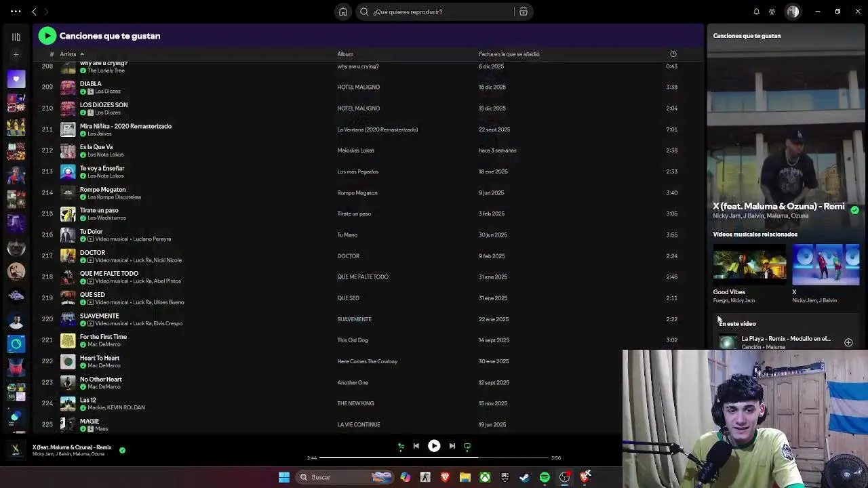The image size is (868, 488).
Task: Open the Los Jaivas artist link
Action: coord(100,134)
